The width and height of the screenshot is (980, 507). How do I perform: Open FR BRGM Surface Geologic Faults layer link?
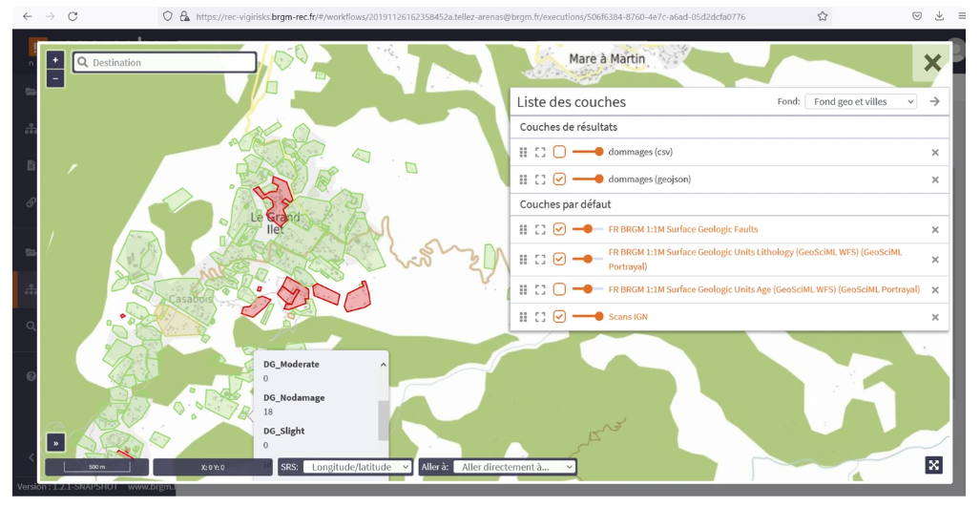(683, 229)
